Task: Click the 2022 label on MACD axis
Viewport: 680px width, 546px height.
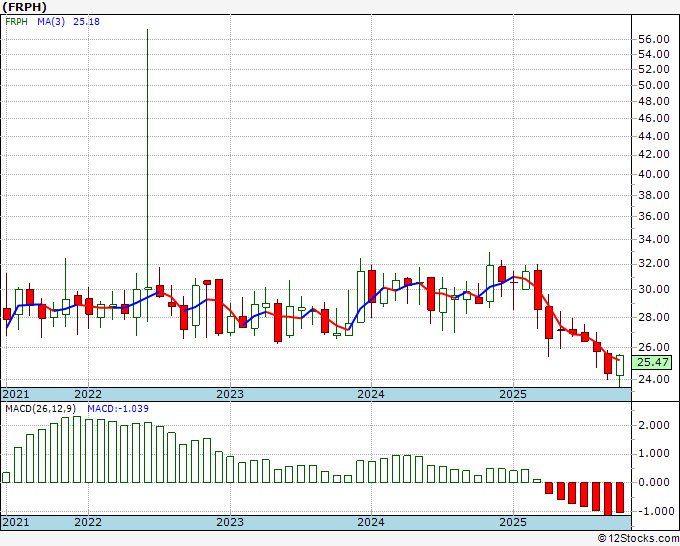Action: tap(88, 522)
